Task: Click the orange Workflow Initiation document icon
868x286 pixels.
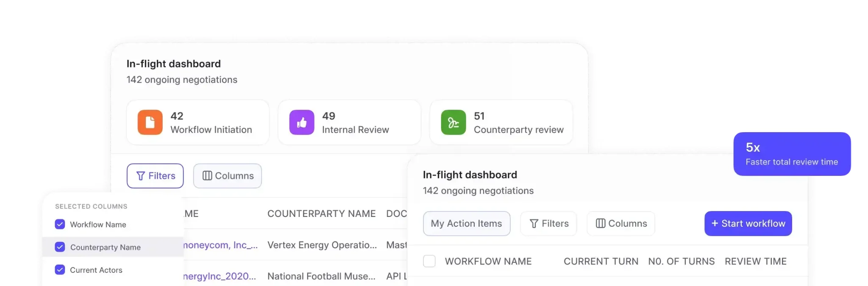Action: (x=150, y=122)
